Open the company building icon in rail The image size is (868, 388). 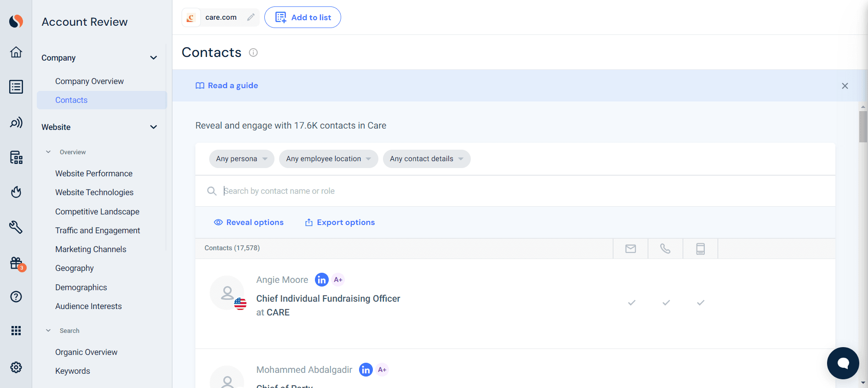coord(16,157)
